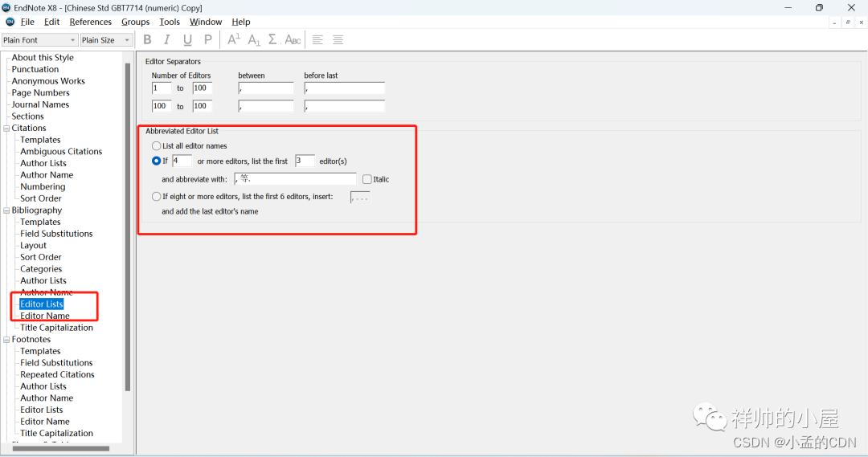Open Categories under Bibliography
Screen dimensions: 868x457
click(x=41, y=269)
